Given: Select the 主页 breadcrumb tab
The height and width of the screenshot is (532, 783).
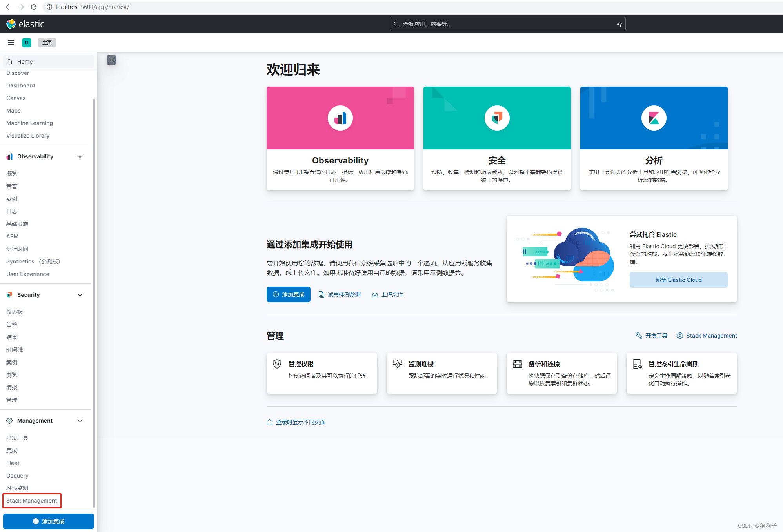Looking at the screenshot, I should (47, 42).
